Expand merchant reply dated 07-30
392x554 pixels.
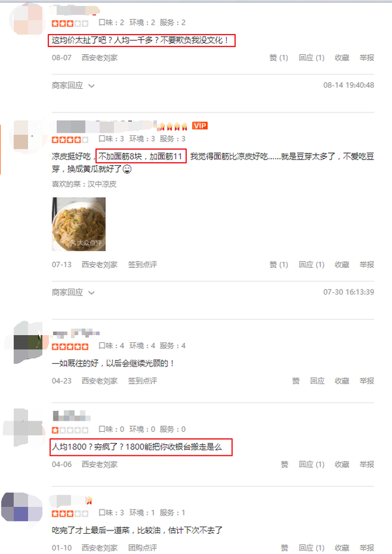[73, 293]
